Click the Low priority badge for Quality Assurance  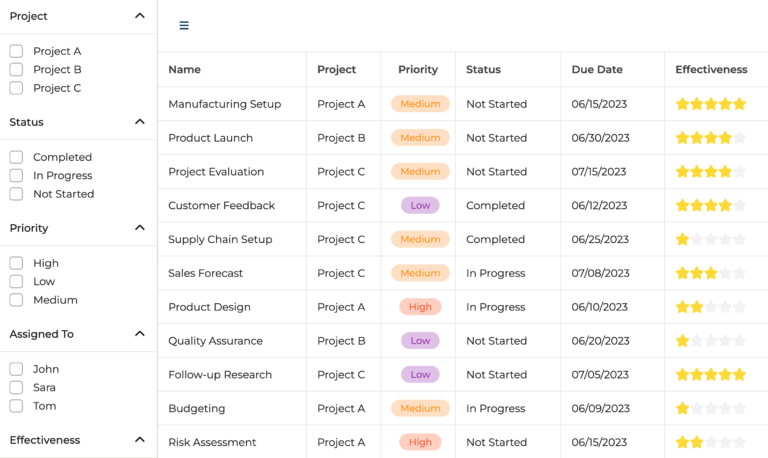[420, 341]
